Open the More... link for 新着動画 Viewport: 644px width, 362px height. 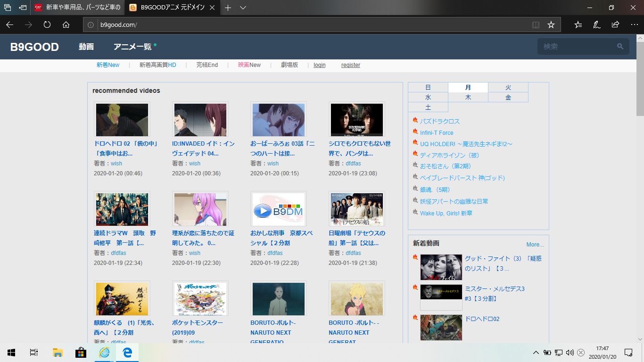point(535,245)
